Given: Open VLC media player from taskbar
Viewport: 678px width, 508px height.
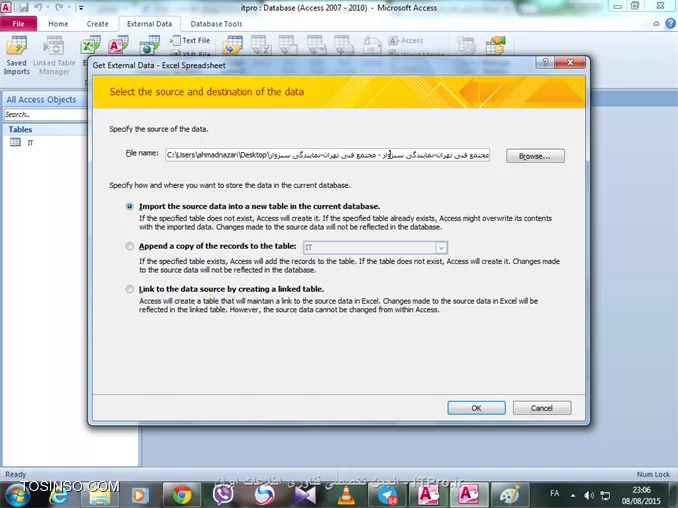Looking at the screenshot, I should [346, 494].
